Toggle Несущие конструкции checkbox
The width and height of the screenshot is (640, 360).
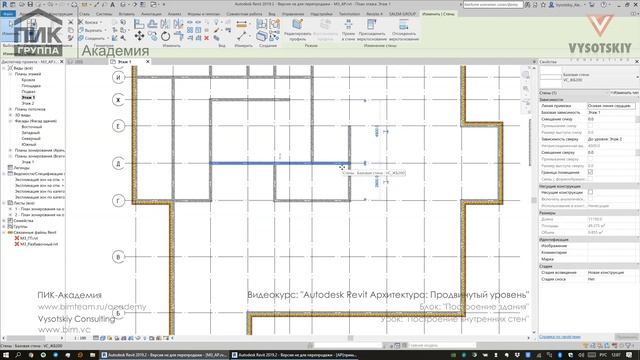590,192
